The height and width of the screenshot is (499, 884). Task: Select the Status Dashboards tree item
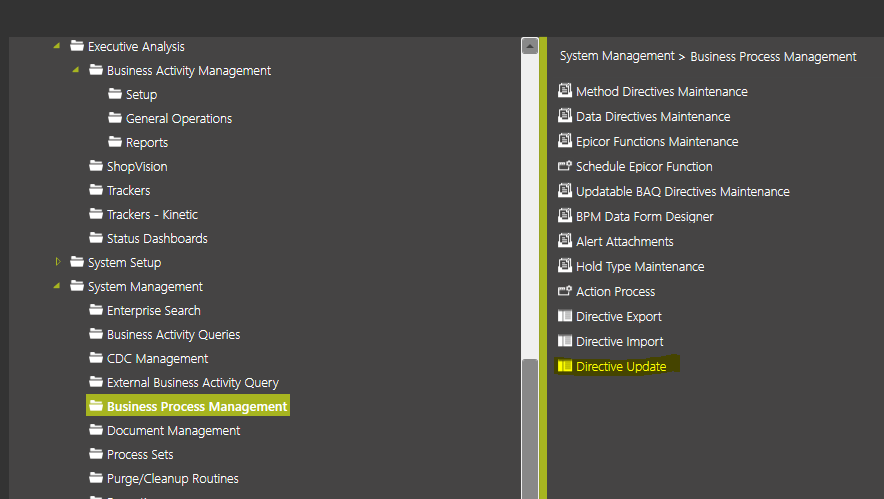(x=157, y=239)
